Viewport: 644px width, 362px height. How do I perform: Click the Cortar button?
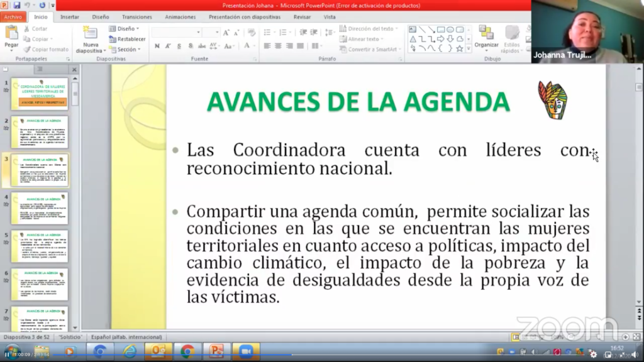tap(35, 29)
